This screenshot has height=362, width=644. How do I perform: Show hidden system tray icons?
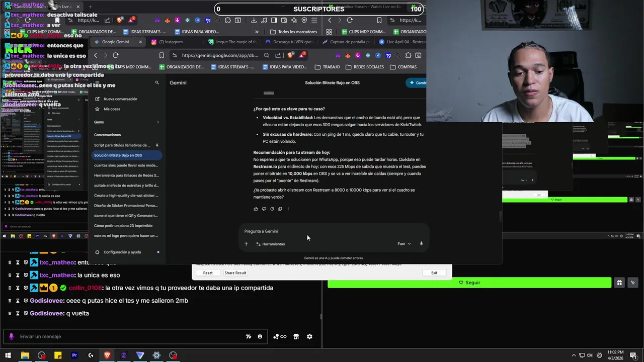pyautogui.click(x=574, y=355)
